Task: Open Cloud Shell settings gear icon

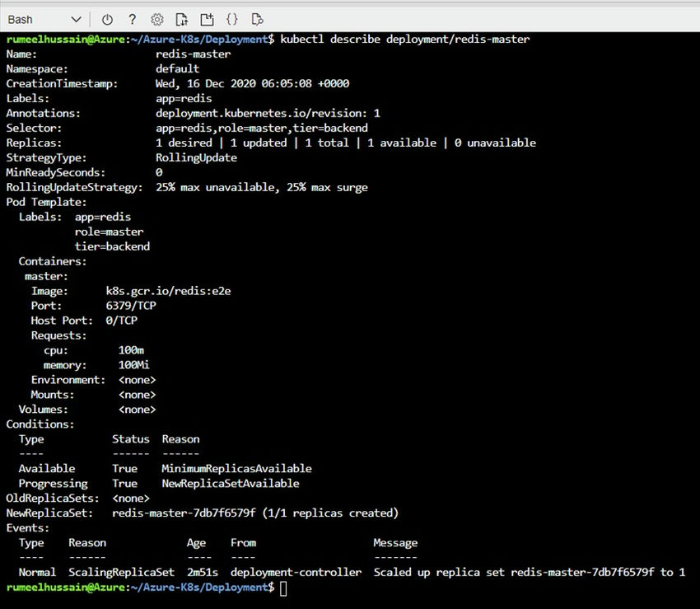Action: [x=157, y=20]
